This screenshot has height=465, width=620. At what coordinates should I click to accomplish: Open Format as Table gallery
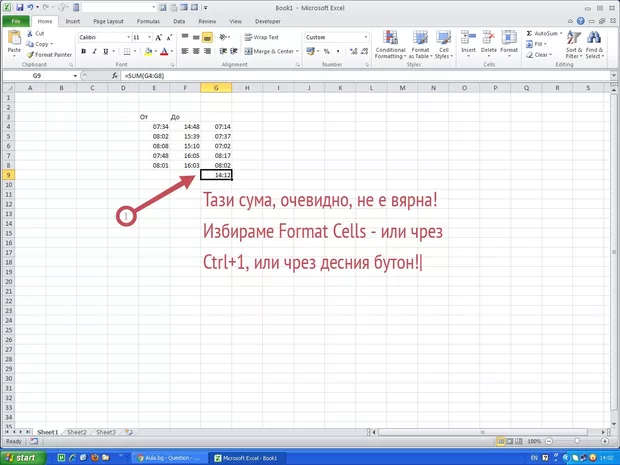(x=420, y=45)
